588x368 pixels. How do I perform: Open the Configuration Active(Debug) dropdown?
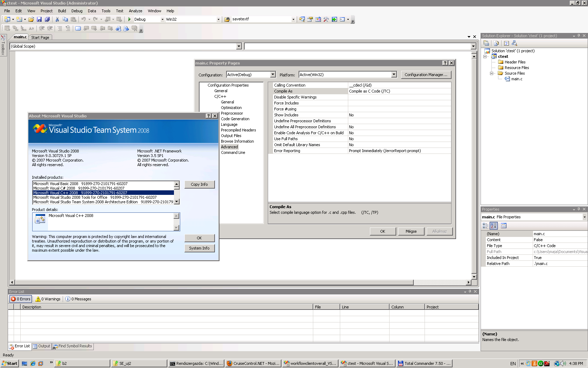273,75
